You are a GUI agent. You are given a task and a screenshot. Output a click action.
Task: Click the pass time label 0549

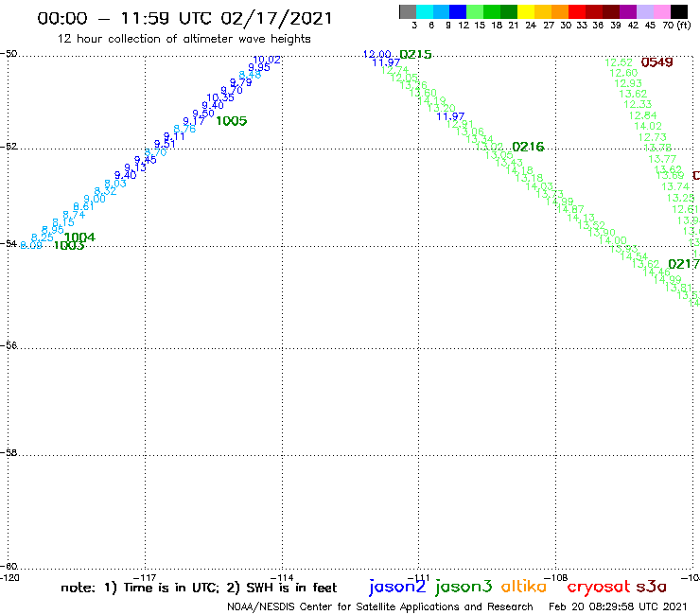pyautogui.click(x=656, y=62)
